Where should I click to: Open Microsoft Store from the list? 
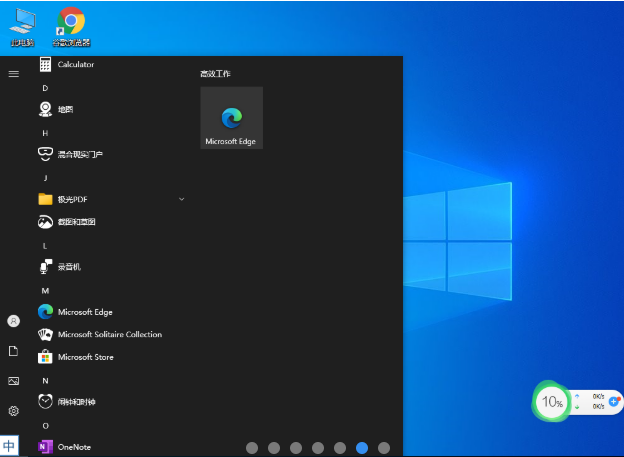tap(111, 357)
